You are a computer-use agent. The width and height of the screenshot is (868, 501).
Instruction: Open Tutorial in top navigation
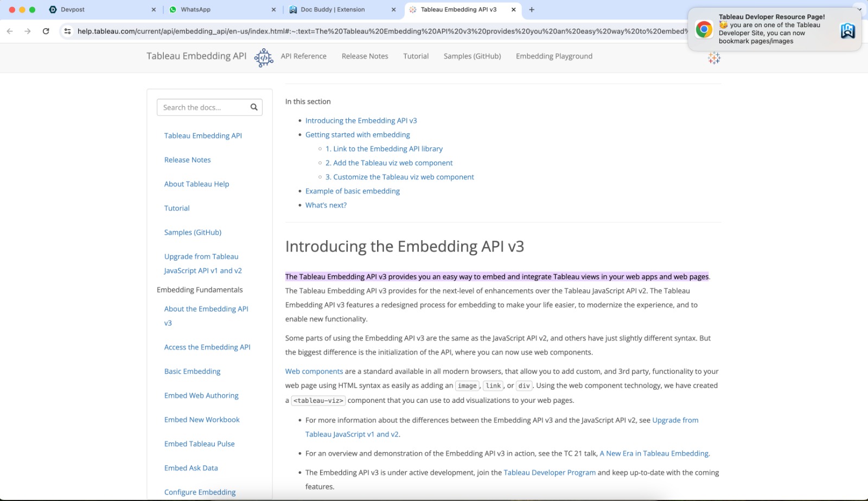[x=416, y=56]
